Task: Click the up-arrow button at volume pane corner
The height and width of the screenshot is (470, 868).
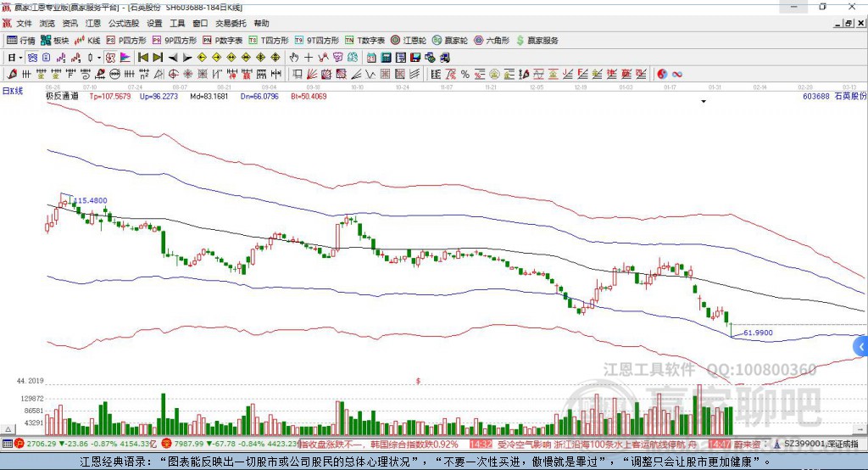Action: pyautogui.click(x=8, y=429)
